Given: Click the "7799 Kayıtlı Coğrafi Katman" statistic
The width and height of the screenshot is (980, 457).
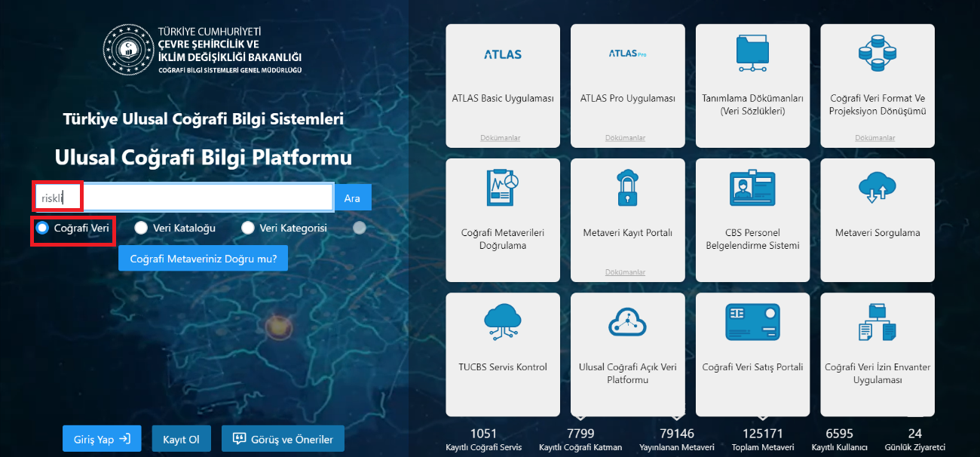Looking at the screenshot, I should (x=580, y=440).
